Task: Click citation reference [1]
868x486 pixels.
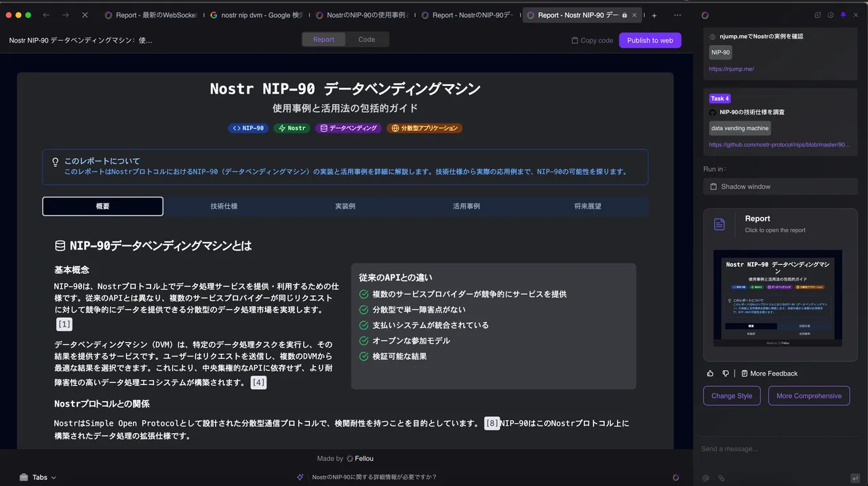Action: 64,325
